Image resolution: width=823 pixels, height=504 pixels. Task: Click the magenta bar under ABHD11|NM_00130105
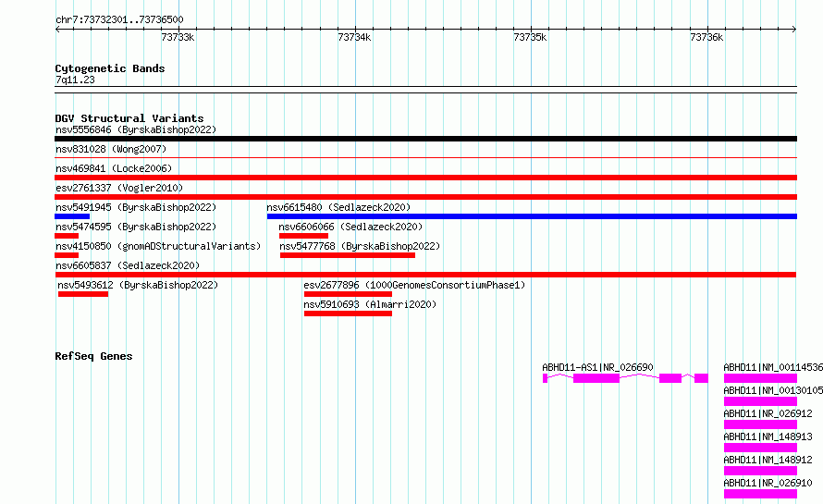tap(760, 401)
